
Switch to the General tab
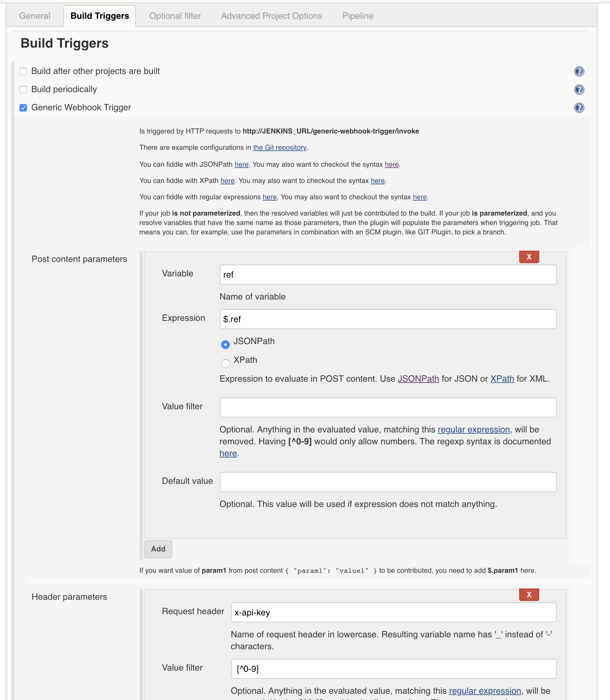(35, 16)
